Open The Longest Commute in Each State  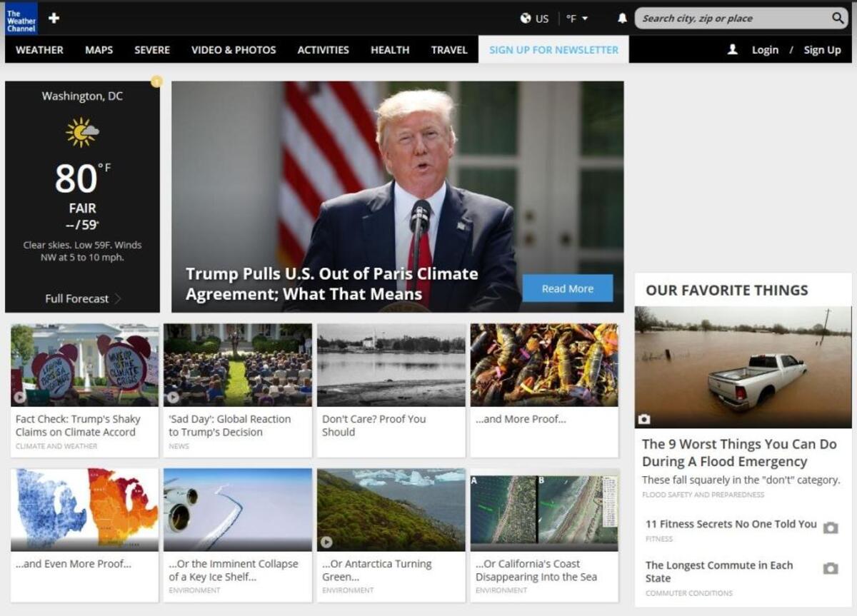tap(719, 572)
